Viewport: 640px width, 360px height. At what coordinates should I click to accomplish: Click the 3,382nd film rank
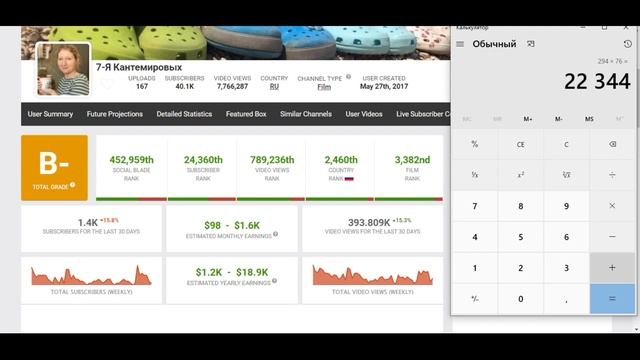[412, 160]
